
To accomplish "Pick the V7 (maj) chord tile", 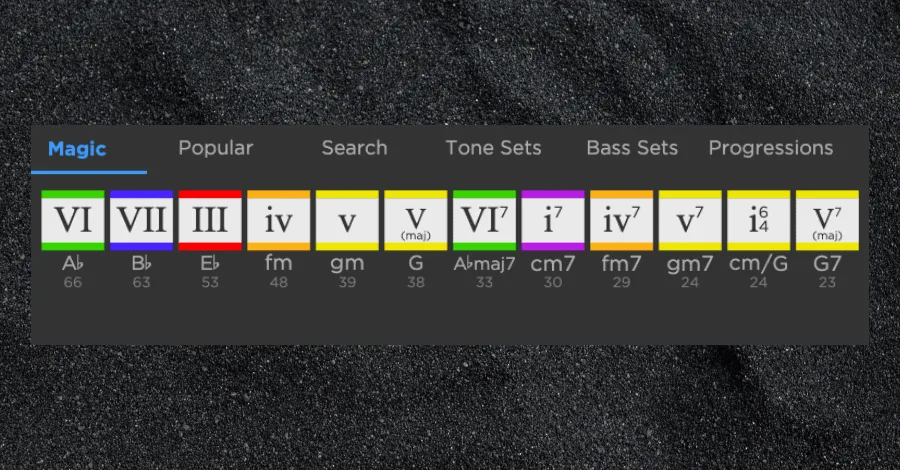I will (x=827, y=220).
